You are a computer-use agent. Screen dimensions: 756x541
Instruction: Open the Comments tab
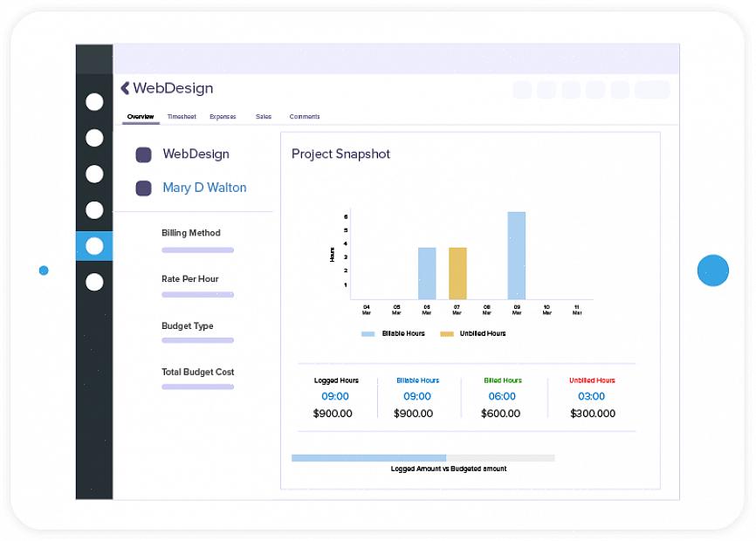[x=305, y=117]
